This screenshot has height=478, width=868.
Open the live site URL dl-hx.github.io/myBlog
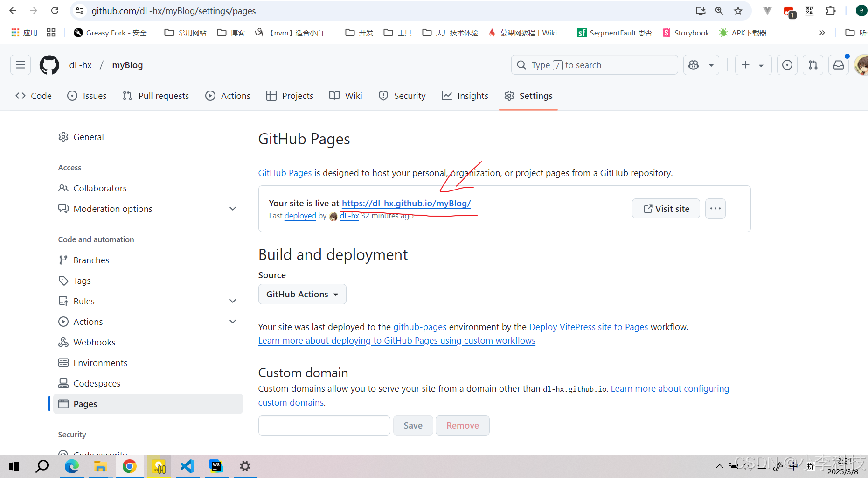[x=406, y=203]
